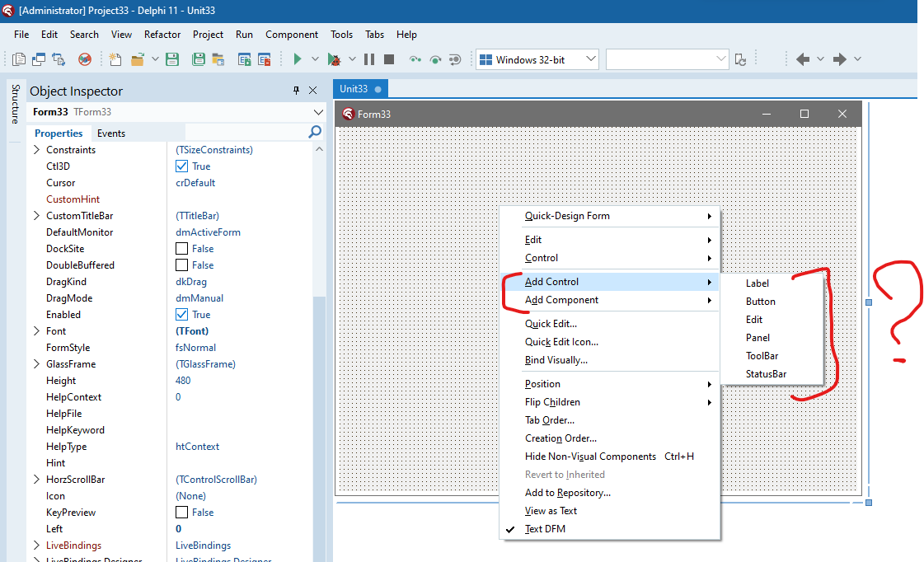Open the Windows 32-bit platform dropdown
The width and height of the screenshot is (924, 562).
pos(590,59)
